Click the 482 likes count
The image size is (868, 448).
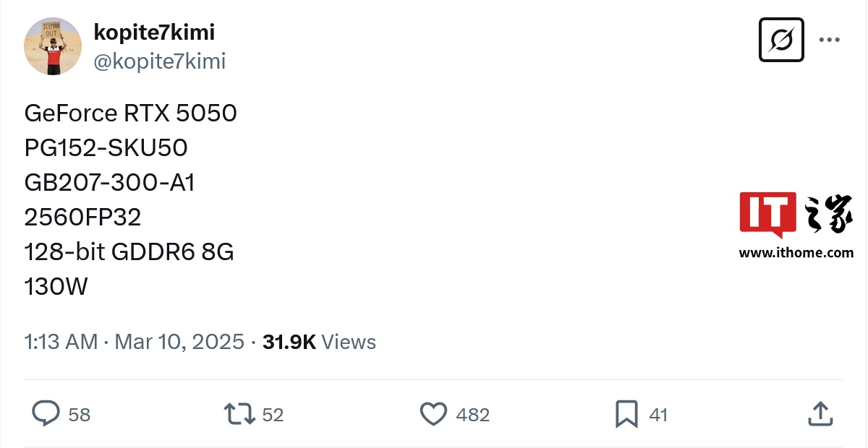click(473, 415)
